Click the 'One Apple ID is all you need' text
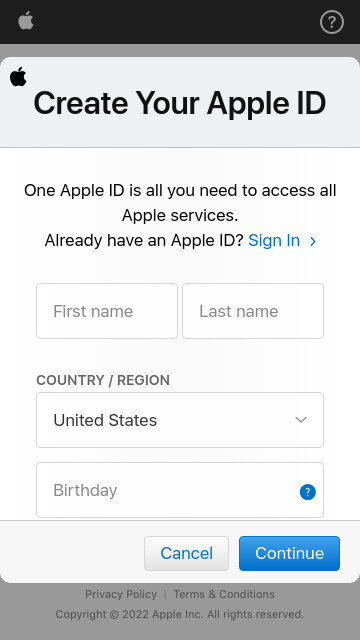 (180, 203)
